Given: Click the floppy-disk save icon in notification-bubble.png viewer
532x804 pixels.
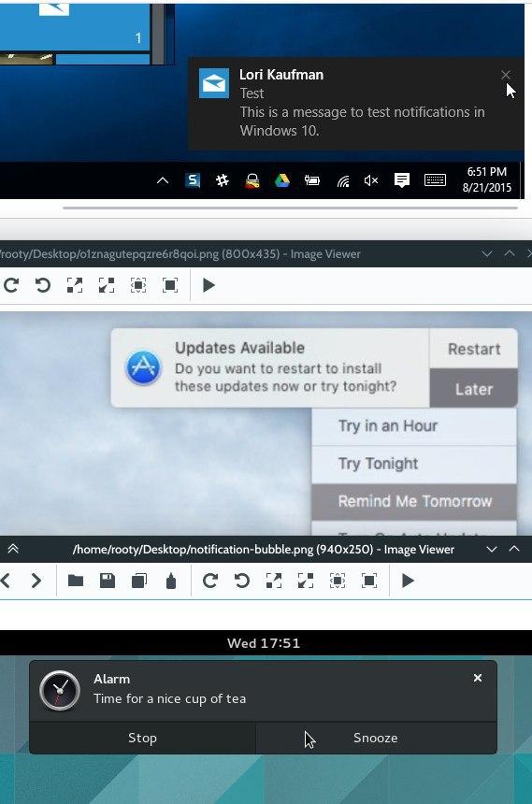Looking at the screenshot, I should (108, 581).
